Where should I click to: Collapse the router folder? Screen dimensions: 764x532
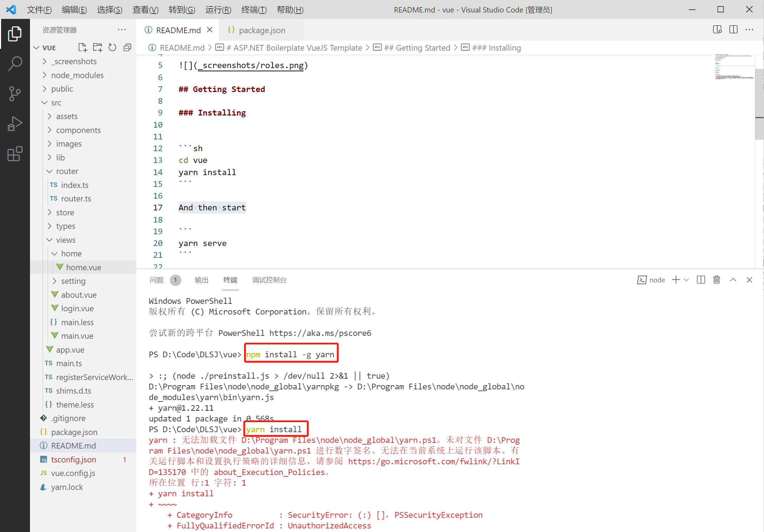tap(67, 171)
